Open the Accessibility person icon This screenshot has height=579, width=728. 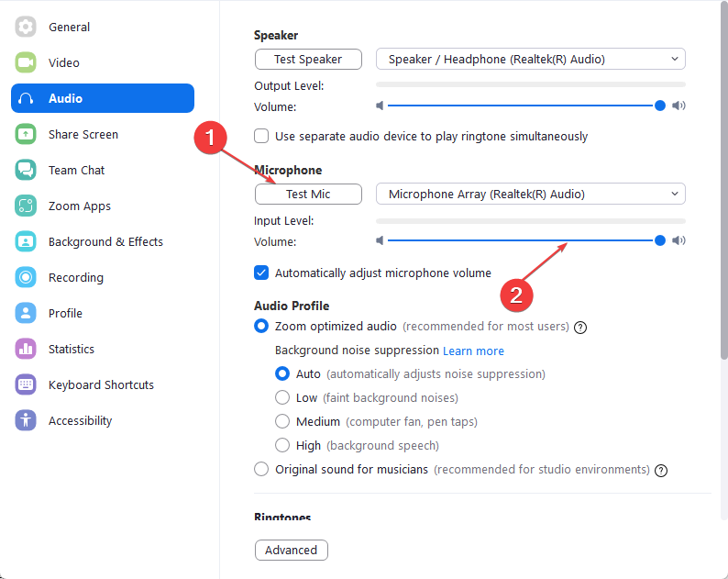click(26, 421)
